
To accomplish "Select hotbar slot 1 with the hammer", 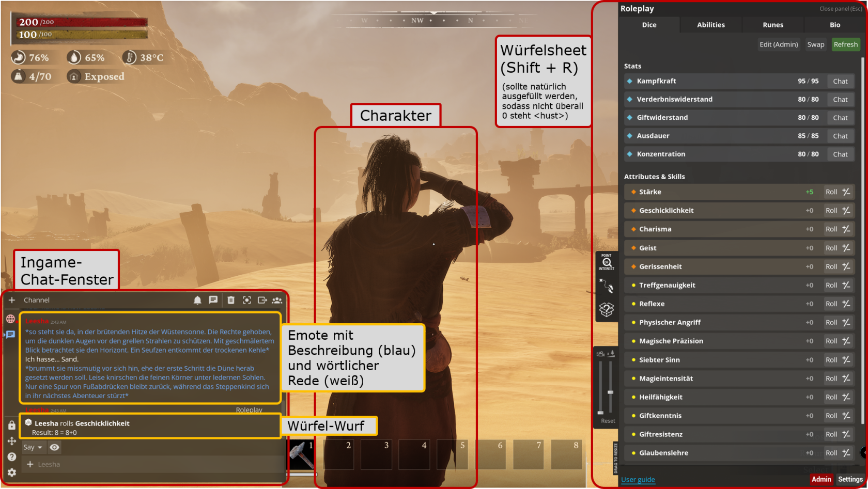I will click(301, 454).
